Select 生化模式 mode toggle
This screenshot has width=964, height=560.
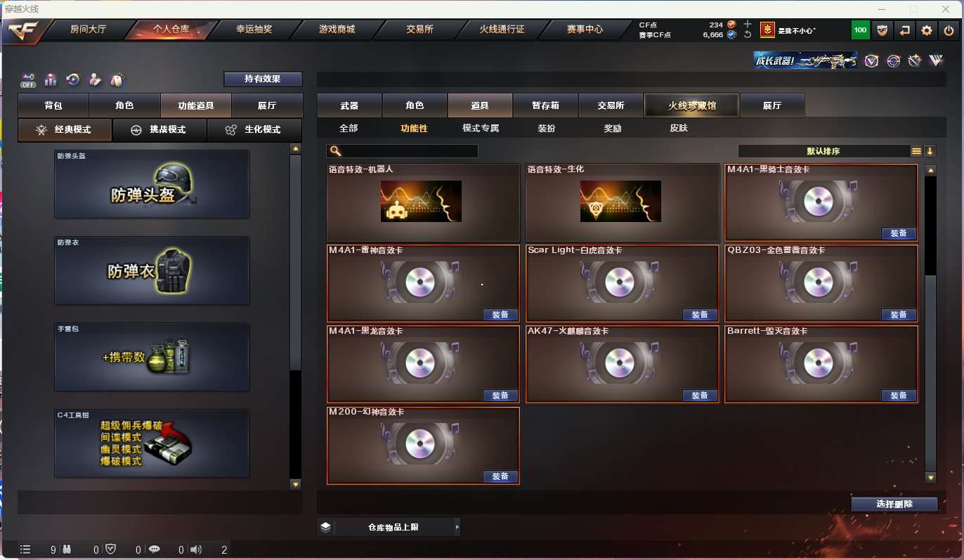(x=254, y=130)
